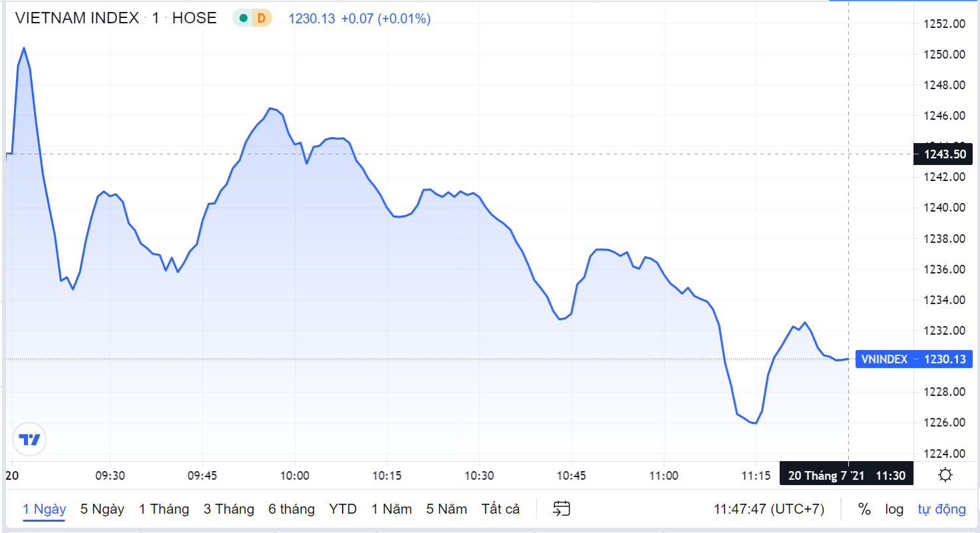Image resolution: width=980 pixels, height=533 pixels.
Task: Open chart settings gear icon
Action: pos(945,476)
